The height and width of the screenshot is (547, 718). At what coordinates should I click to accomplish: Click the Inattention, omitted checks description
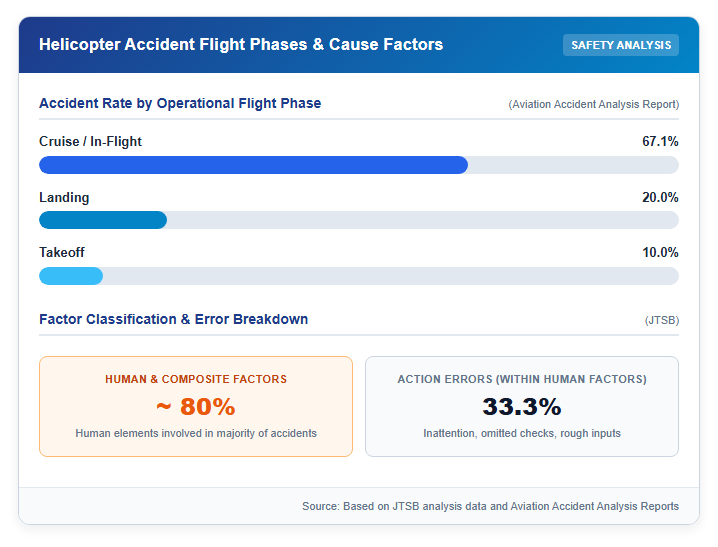coord(522,433)
